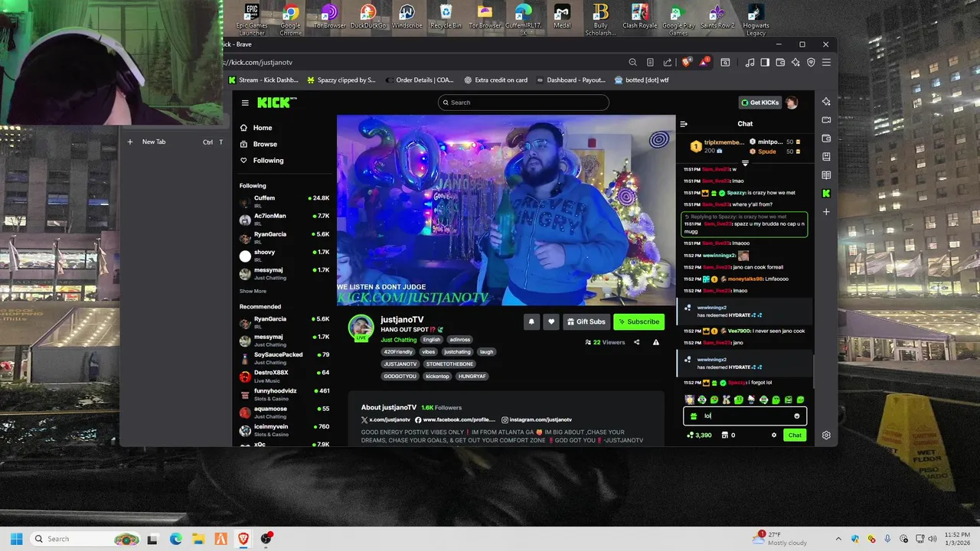Click the 3,390 channel points icon
Viewport: 980px width, 551px height.
click(690, 435)
